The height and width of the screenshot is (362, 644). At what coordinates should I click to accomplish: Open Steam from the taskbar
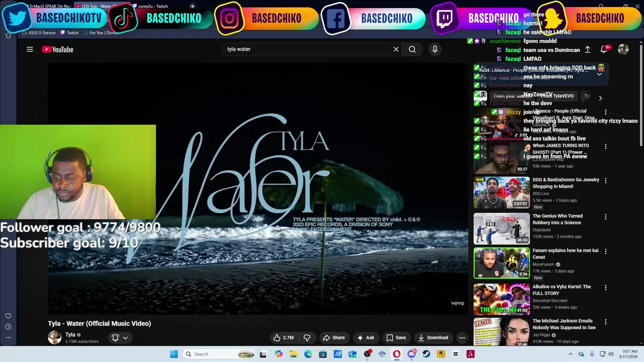426,354
